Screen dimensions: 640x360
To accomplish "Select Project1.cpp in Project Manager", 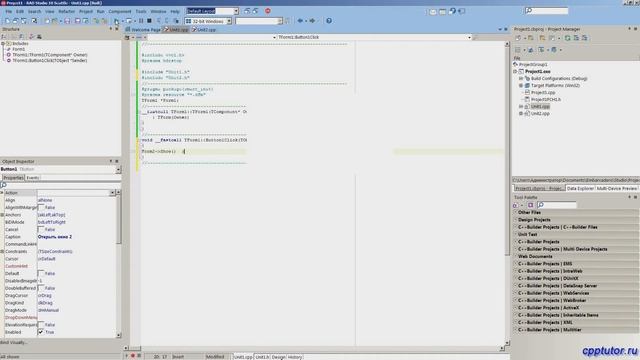I will (x=543, y=93).
